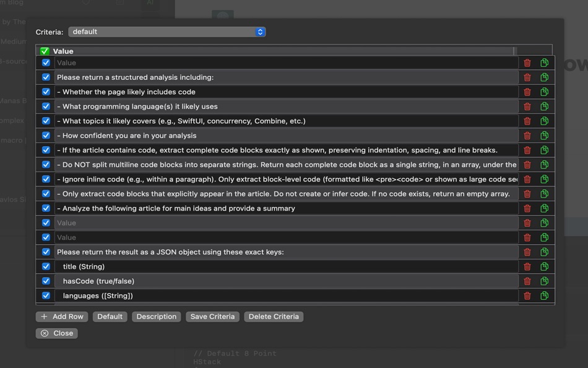Click the green checkmark in the Value header
The width and height of the screenshot is (588, 368).
click(x=44, y=50)
